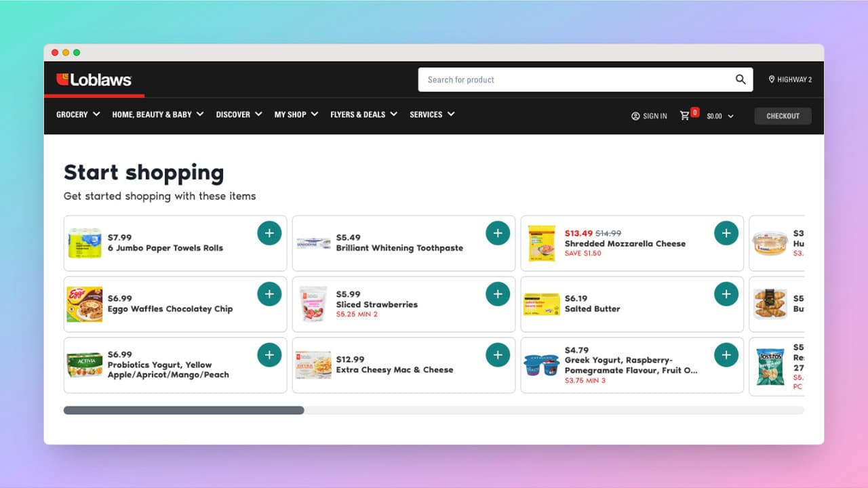
Task: Open the cart total $0.00 dropdown
Action: point(720,116)
